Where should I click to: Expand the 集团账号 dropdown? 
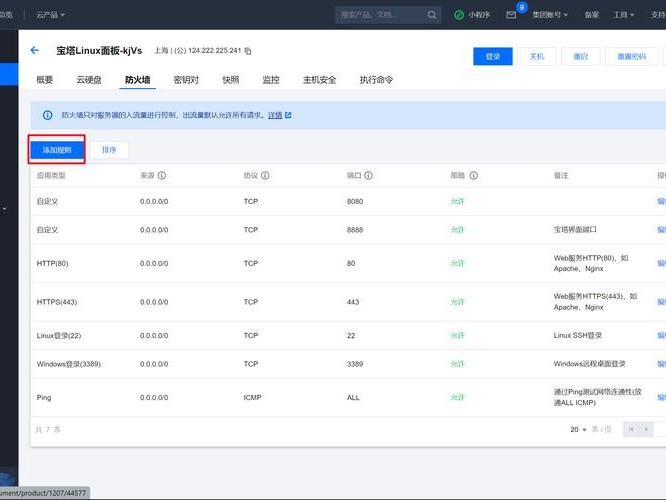point(550,15)
